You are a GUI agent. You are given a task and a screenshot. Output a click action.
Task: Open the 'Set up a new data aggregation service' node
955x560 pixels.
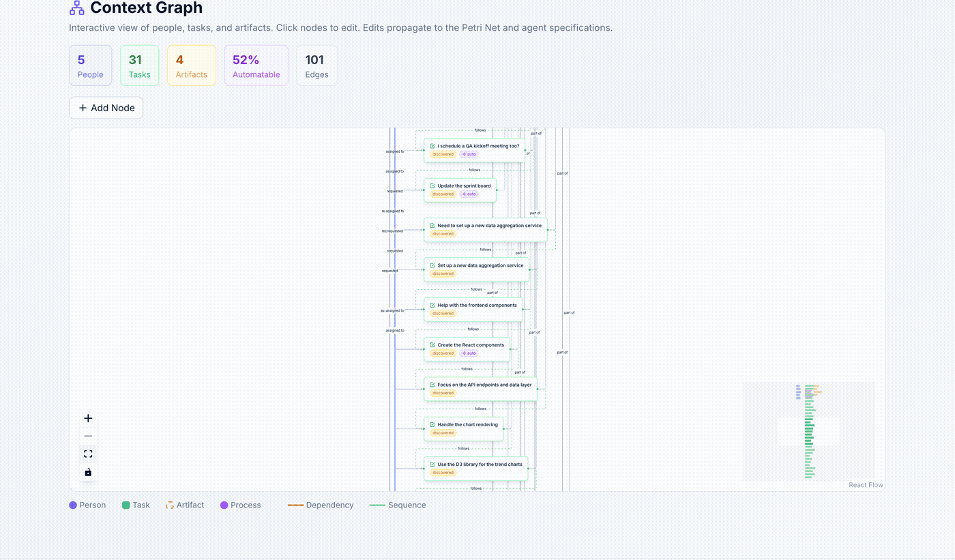click(476, 265)
